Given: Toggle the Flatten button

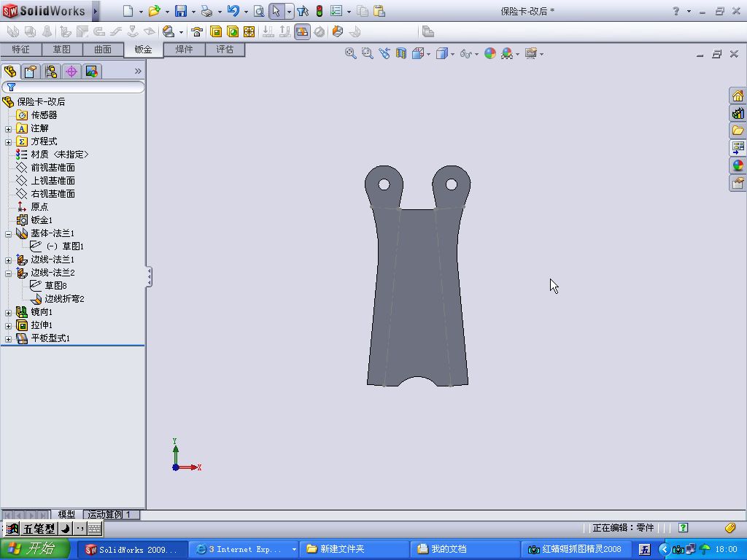Looking at the screenshot, I should tap(302, 32).
